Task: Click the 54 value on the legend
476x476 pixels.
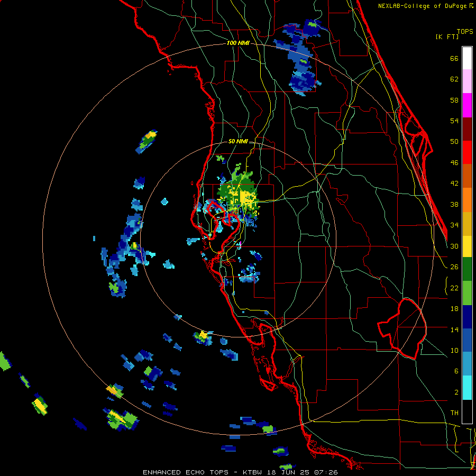Action: pyautogui.click(x=454, y=121)
